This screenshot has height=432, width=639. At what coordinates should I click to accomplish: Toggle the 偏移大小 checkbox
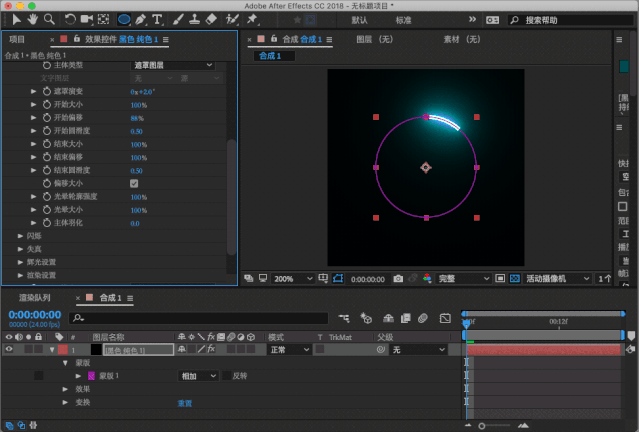134,184
